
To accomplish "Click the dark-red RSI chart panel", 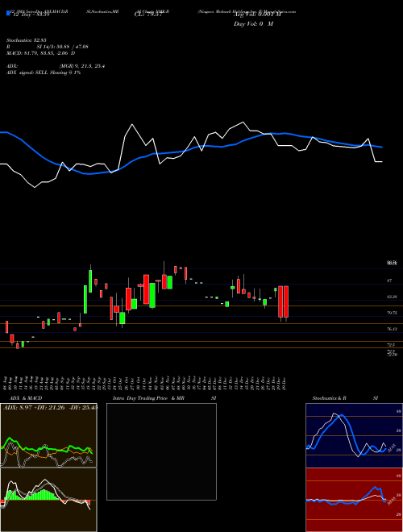I will point(354,500).
